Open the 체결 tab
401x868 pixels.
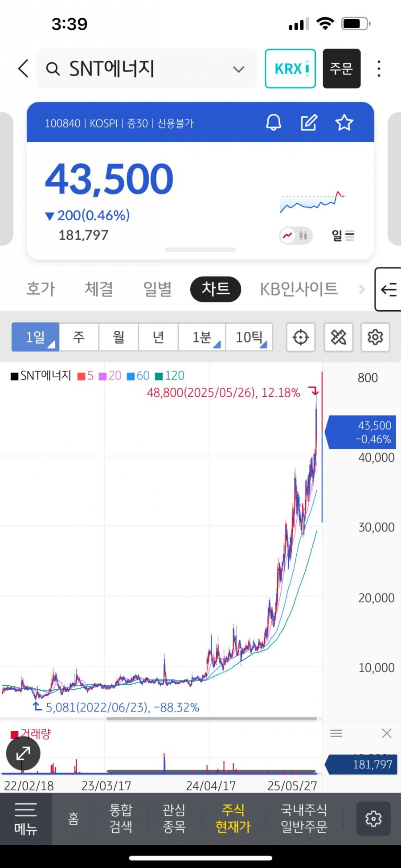coord(99,289)
